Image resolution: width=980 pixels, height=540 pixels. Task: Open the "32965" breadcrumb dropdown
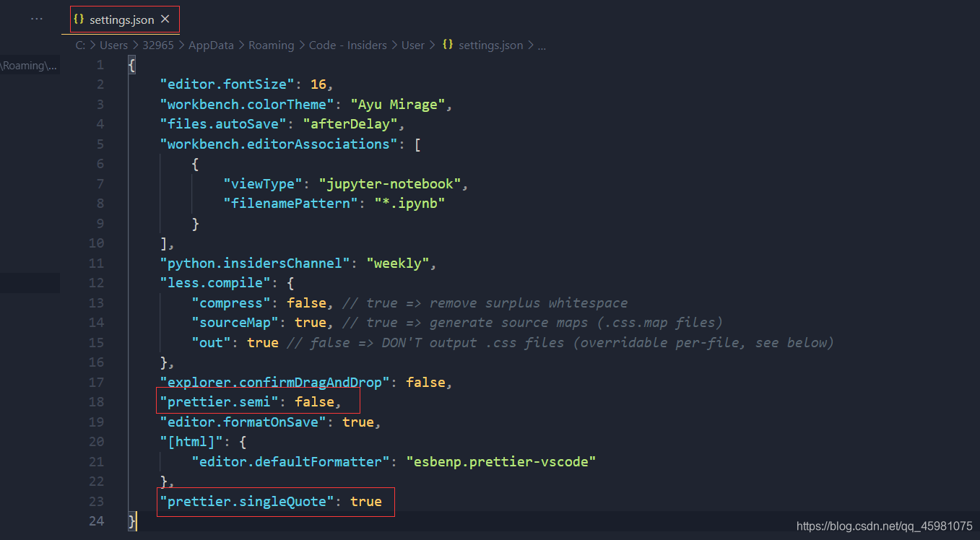pyautogui.click(x=158, y=44)
